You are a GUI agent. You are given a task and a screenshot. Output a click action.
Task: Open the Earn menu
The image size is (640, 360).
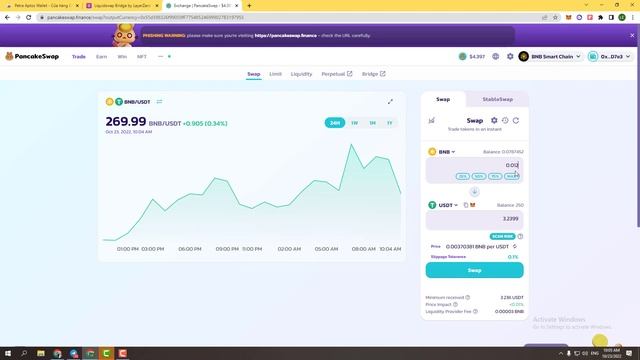tap(101, 57)
